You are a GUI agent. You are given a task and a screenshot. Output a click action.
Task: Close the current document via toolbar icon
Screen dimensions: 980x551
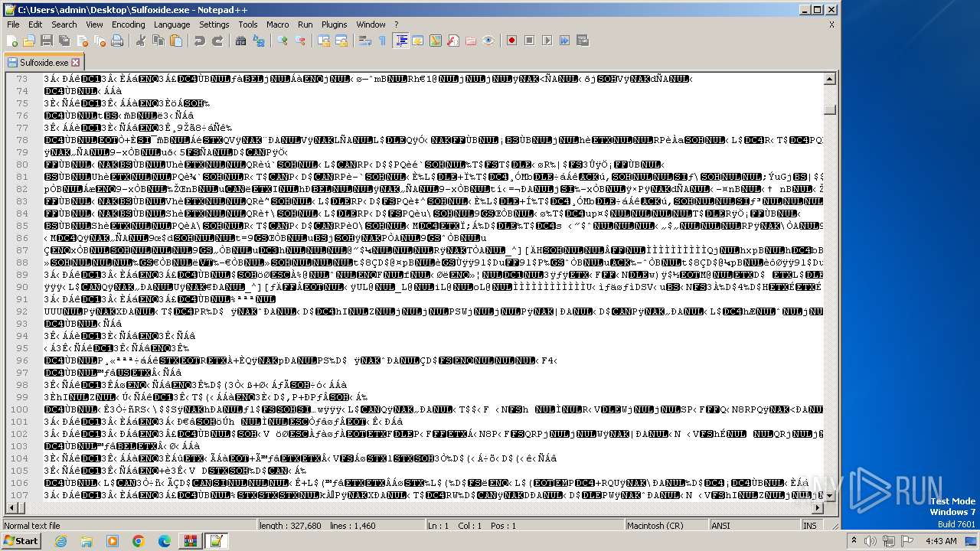[81, 41]
